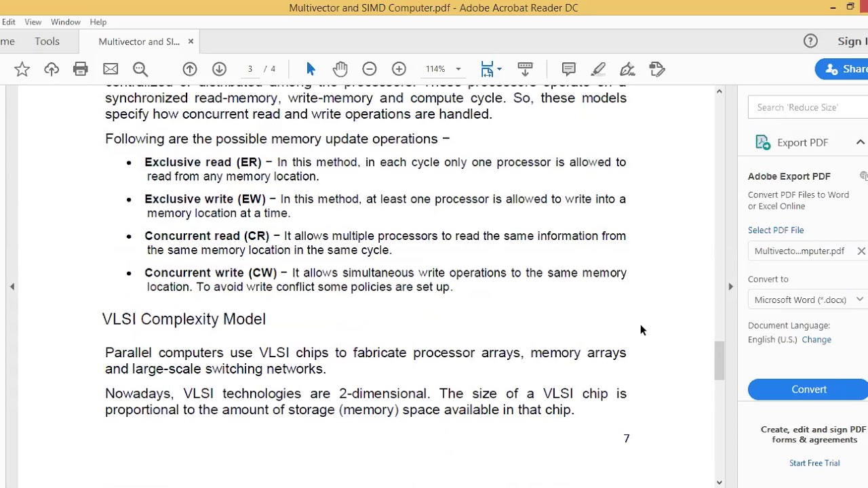The image size is (868, 488).
Task: Open the Edit menu
Action: point(8,22)
